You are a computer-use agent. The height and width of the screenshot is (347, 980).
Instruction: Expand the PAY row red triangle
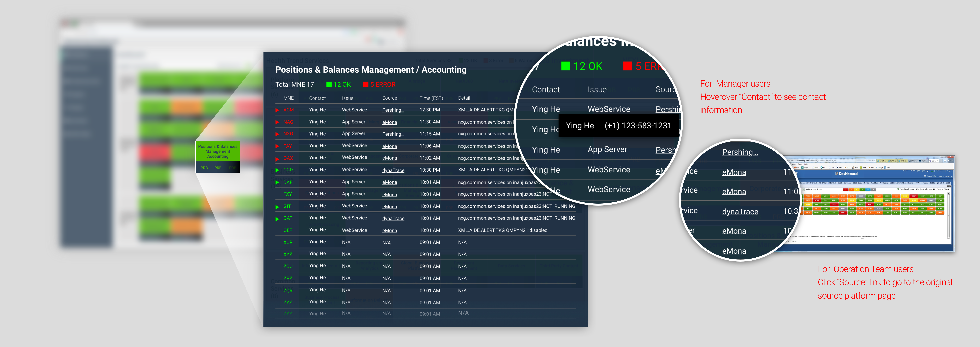point(277,146)
